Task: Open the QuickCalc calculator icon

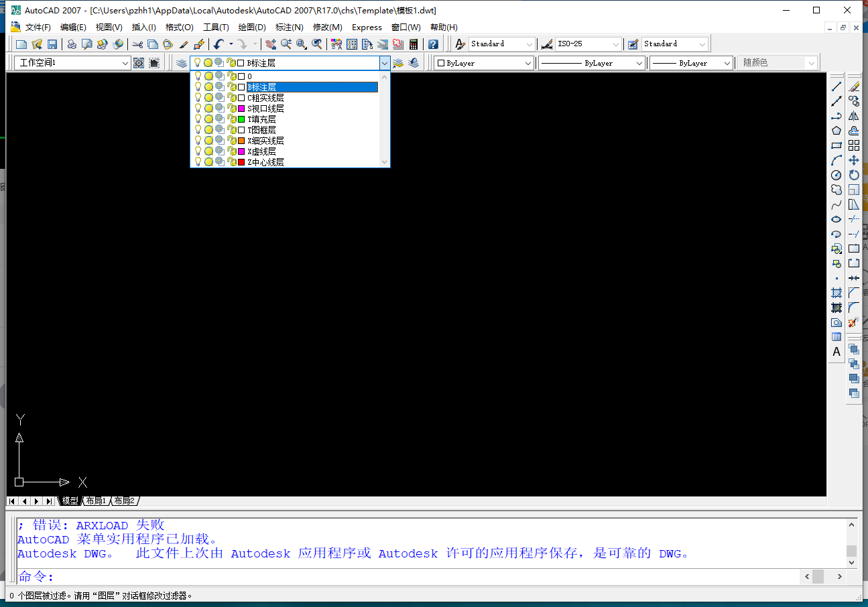Action: coord(414,44)
